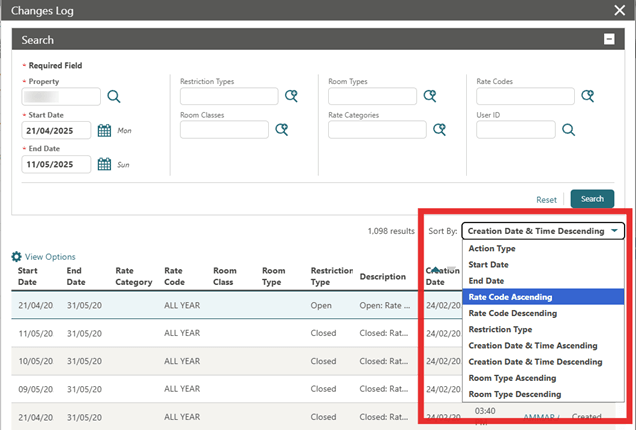
Task: Click the Rate Codes input field
Action: pos(525,96)
